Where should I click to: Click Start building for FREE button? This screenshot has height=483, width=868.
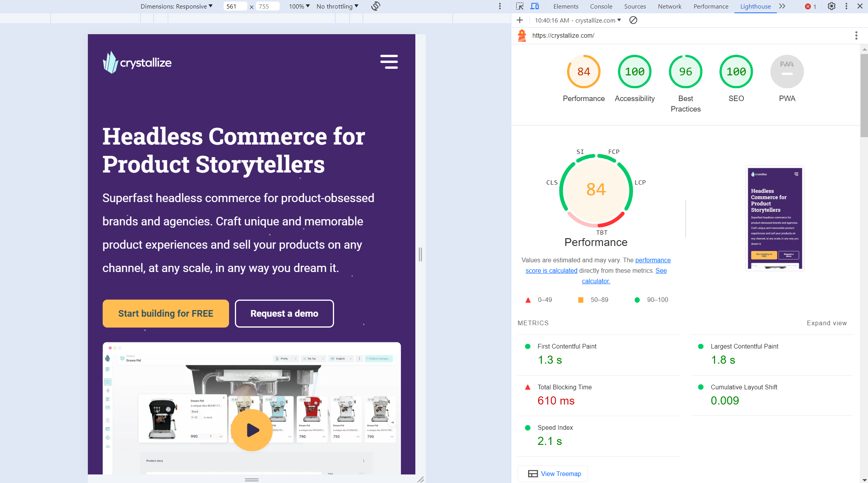coord(166,314)
